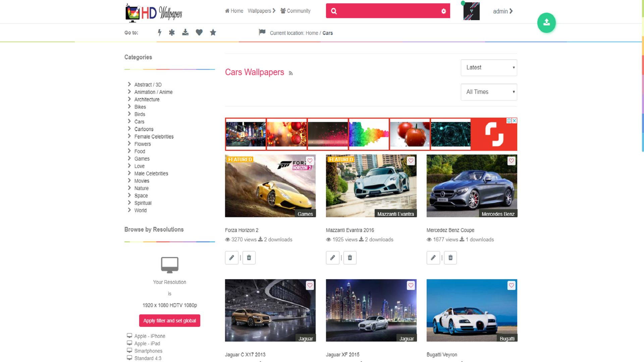
Task: Close the advertisement banner
Action: [514, 121]
